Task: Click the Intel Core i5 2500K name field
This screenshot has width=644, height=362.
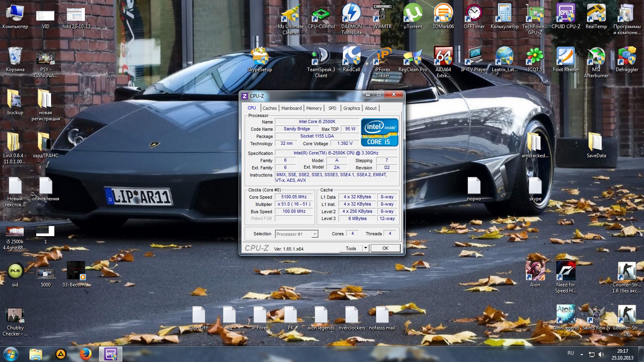Action: (317, 121)
